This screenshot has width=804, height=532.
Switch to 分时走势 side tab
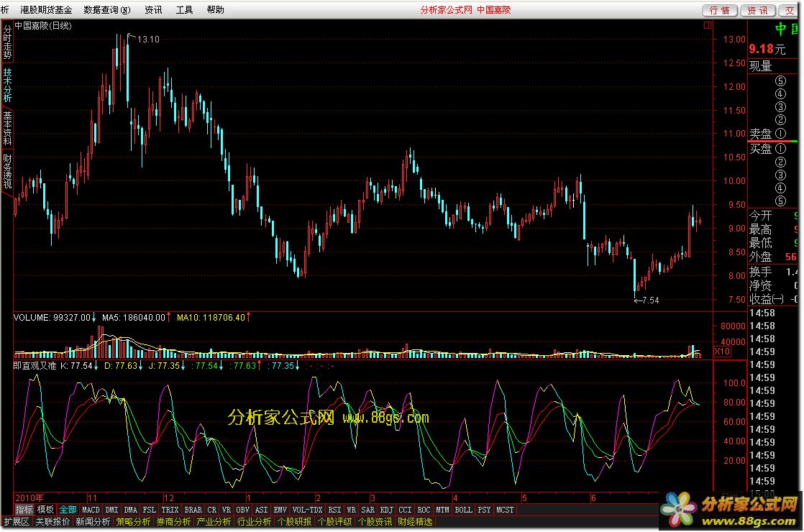[7, 42]
